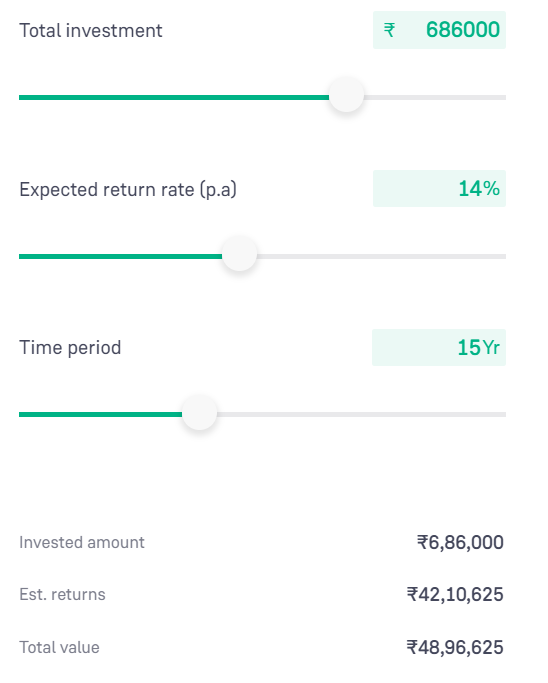Click the green filled track of time period slider
The height and width of the screenshot is (683, 548).
tap(101, 414)
